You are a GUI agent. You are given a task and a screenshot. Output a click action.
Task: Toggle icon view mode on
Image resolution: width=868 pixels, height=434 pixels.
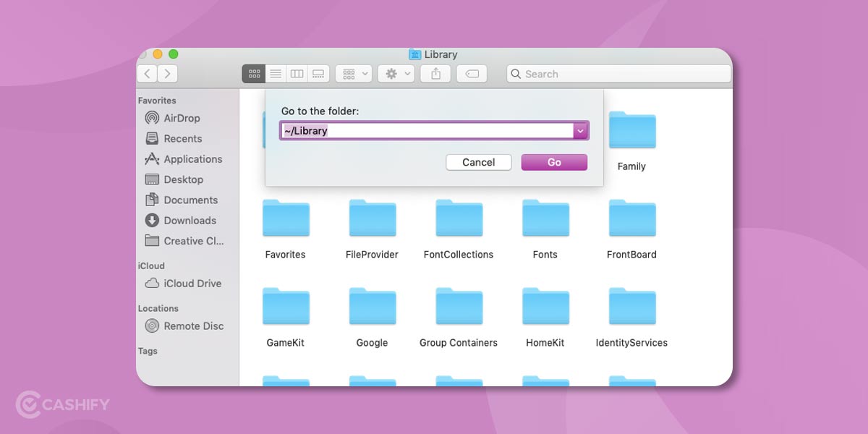point(253,73)
